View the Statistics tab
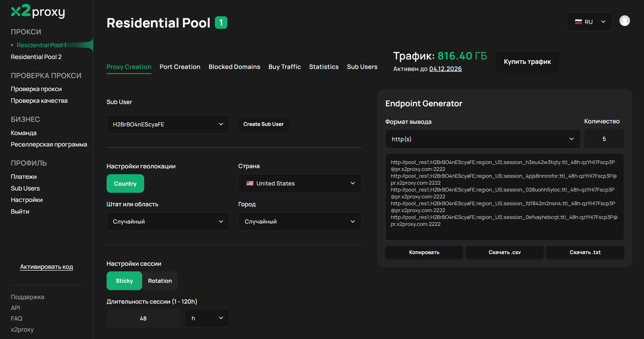This screenshot has height=339, width=644. 324,67
